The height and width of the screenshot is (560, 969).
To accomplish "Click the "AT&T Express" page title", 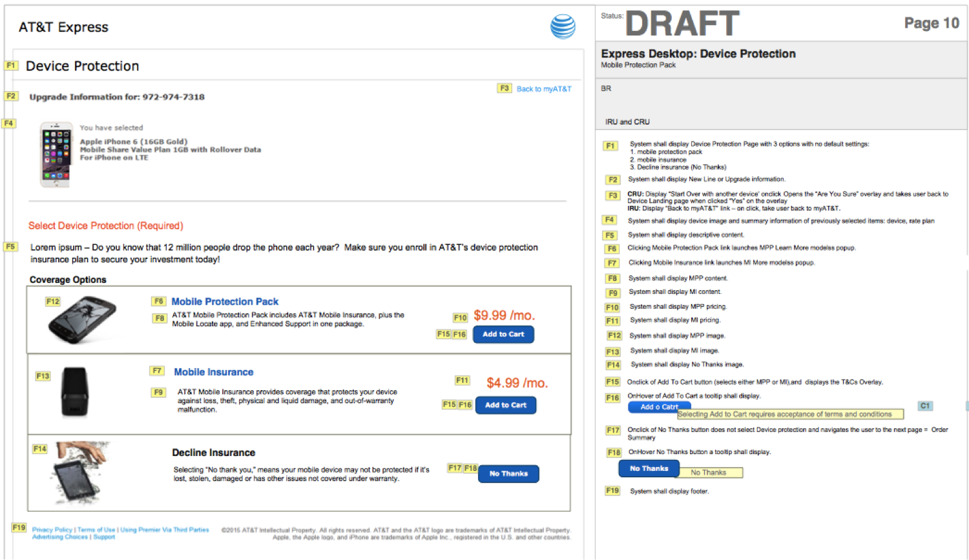I will point(63,27).
